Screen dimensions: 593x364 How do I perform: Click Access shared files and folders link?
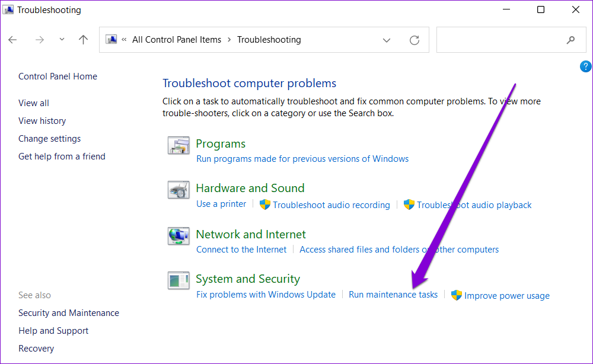tap(399, 250)
